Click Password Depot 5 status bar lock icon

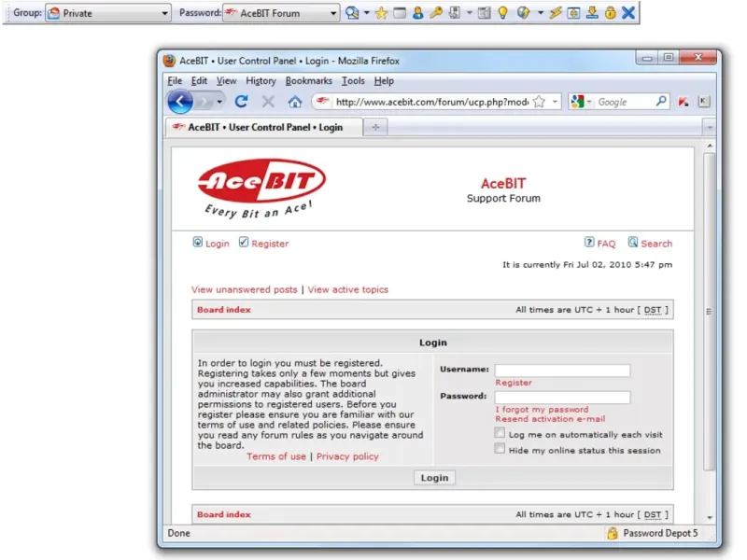[613, 533]
